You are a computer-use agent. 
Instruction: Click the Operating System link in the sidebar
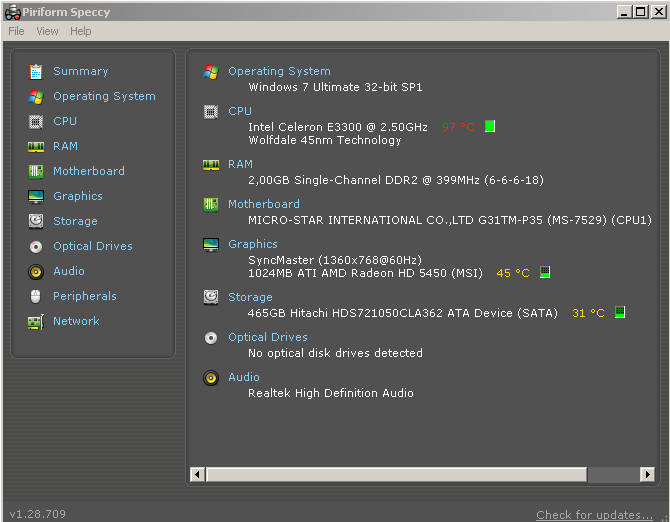pos(104,96)
